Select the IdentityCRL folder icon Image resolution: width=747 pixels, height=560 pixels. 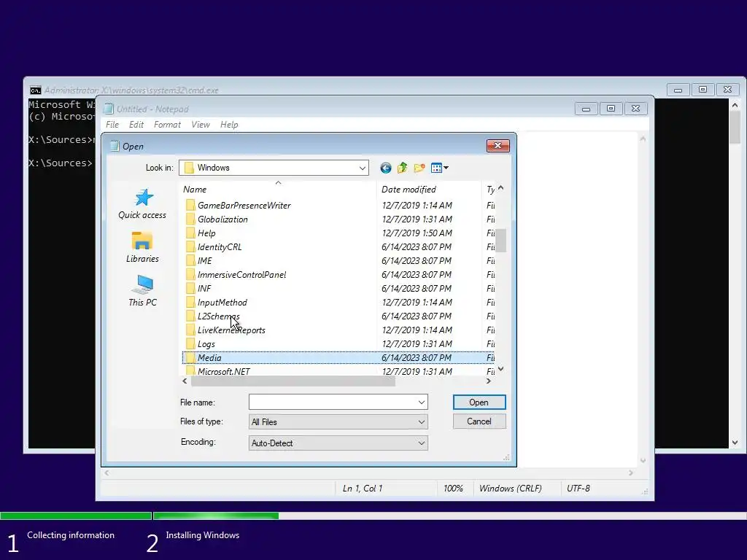190,246
